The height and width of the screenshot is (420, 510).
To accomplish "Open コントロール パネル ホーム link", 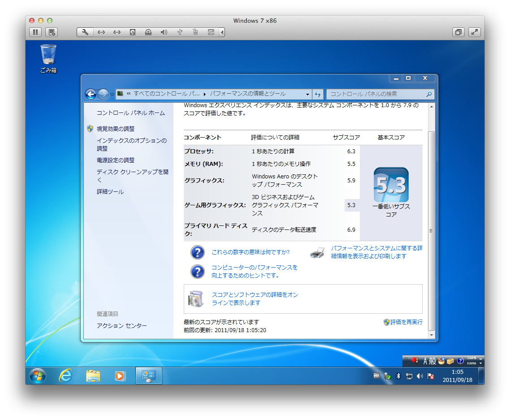I will pyautogui.click(x=131, y=113).
